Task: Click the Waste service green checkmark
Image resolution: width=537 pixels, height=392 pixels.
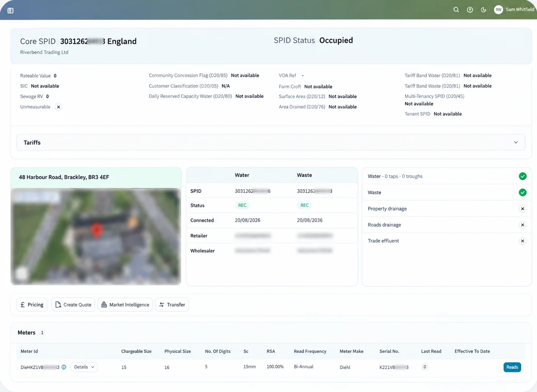Action: click(x=522, y=193)
